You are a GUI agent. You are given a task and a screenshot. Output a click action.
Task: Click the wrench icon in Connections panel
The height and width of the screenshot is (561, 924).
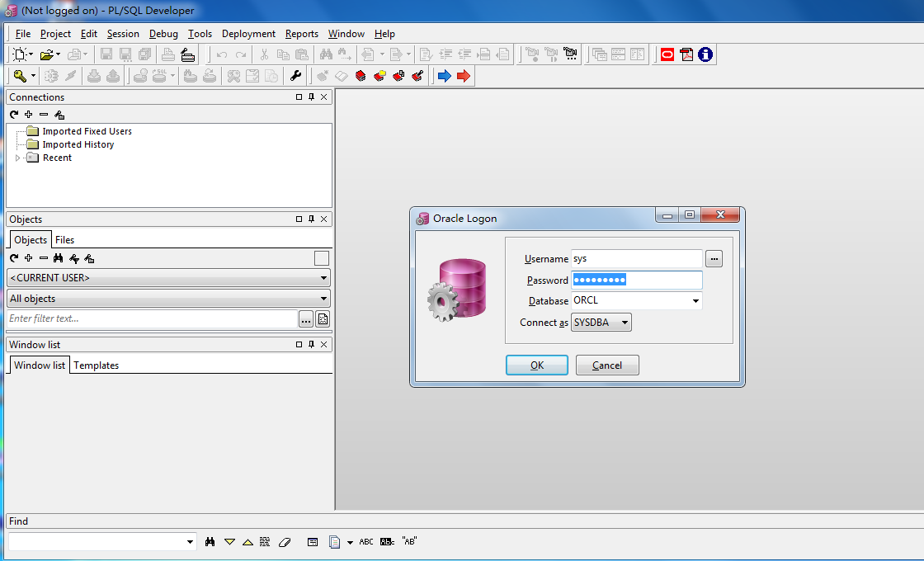coord(59,115)
